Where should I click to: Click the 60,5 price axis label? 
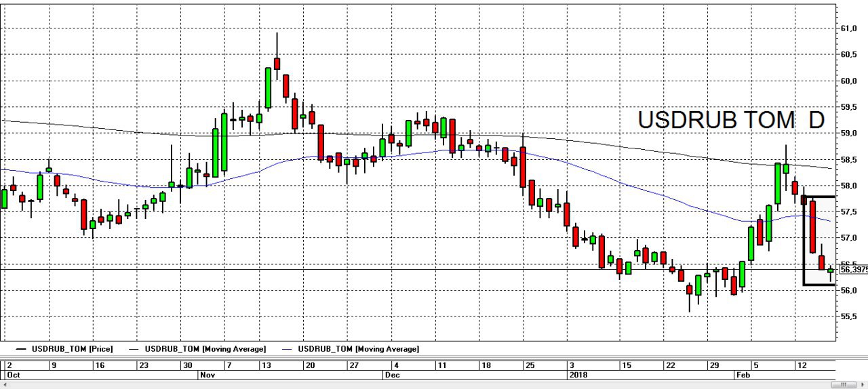[x=849, y=55]
